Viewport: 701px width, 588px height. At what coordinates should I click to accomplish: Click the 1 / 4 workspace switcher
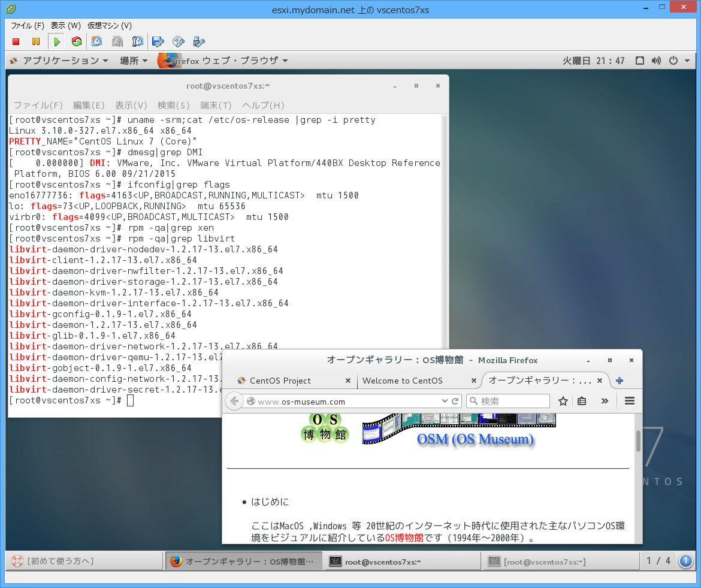point(658,560)
